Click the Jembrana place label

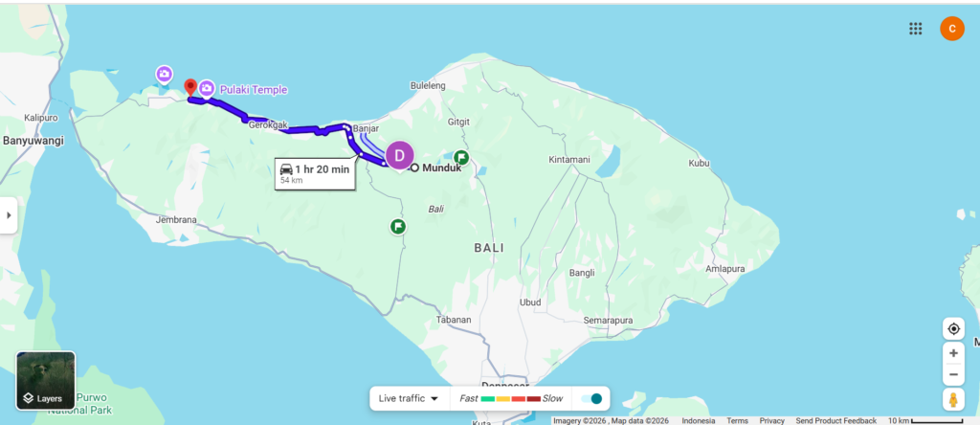pos(176,219)
